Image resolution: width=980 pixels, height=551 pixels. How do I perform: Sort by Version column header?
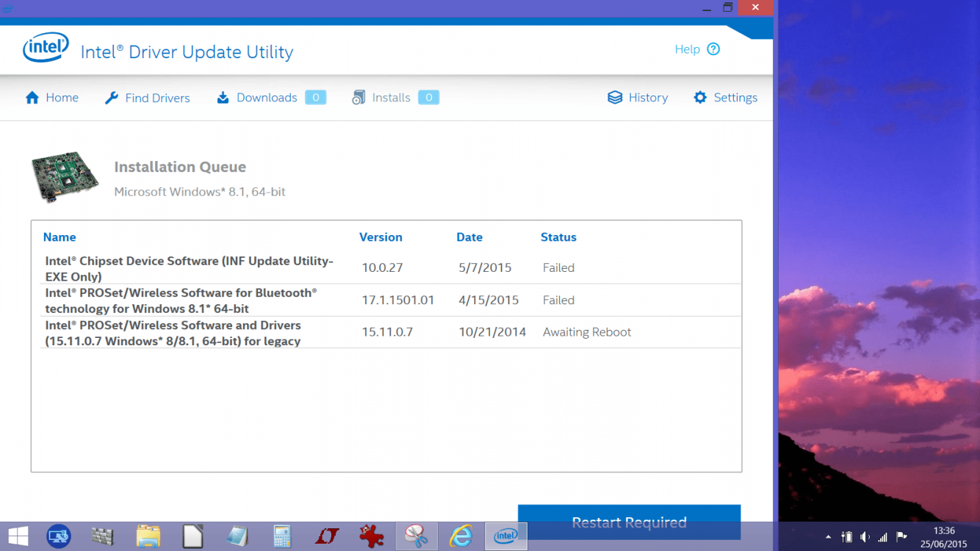coord(381,237)
